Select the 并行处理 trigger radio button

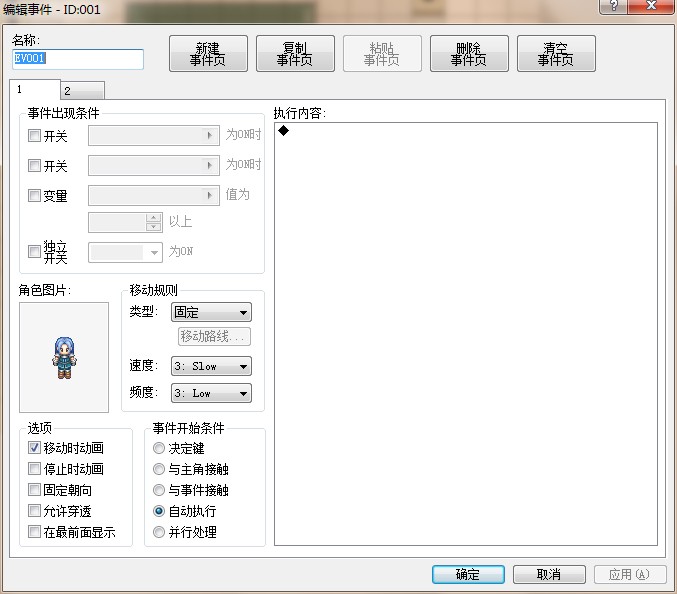click(x=159, y=532)
